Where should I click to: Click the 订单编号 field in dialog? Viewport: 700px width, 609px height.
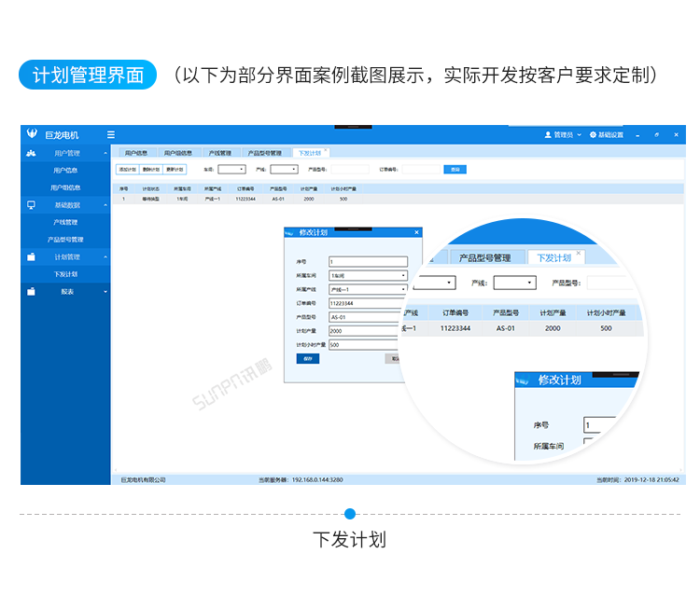pyautogui.click(x=368, y=303)
